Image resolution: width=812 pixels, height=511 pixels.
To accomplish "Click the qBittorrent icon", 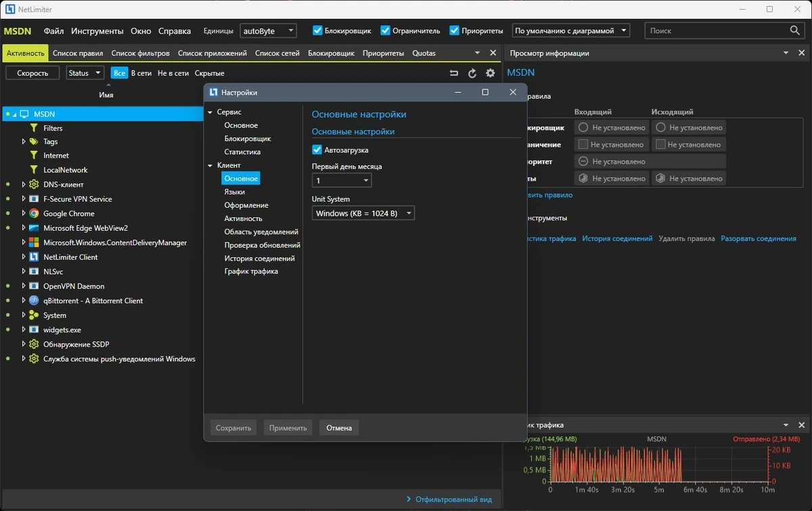I will point(34,301).
